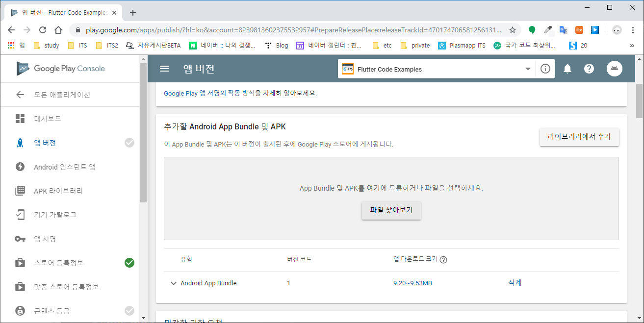
Task: Open 대시보드 in the sidebar
Action: 48,119
